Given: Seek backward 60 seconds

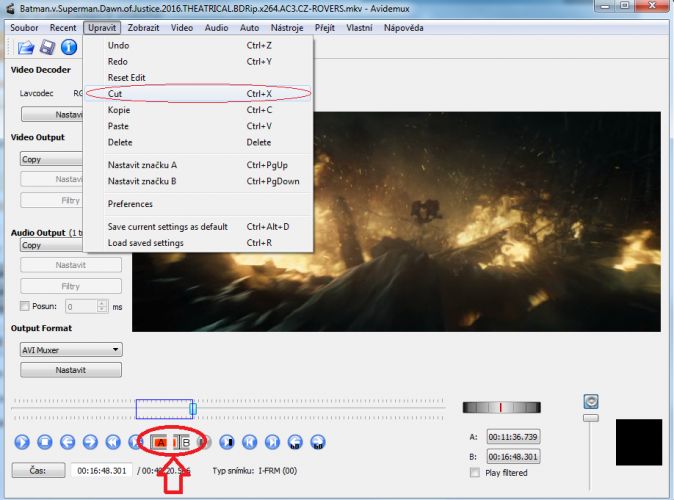Looking at the screenshot, I should point(295,442).
